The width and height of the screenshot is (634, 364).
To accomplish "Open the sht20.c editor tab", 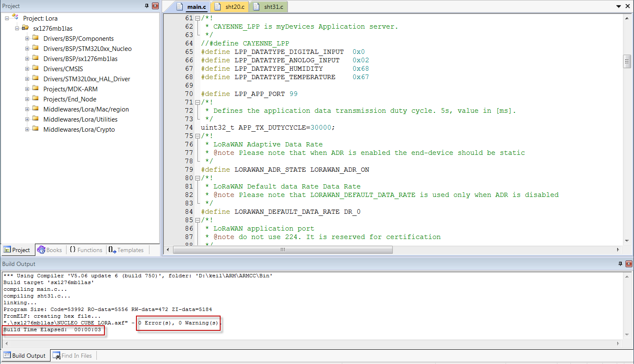I will click(230, 7).
